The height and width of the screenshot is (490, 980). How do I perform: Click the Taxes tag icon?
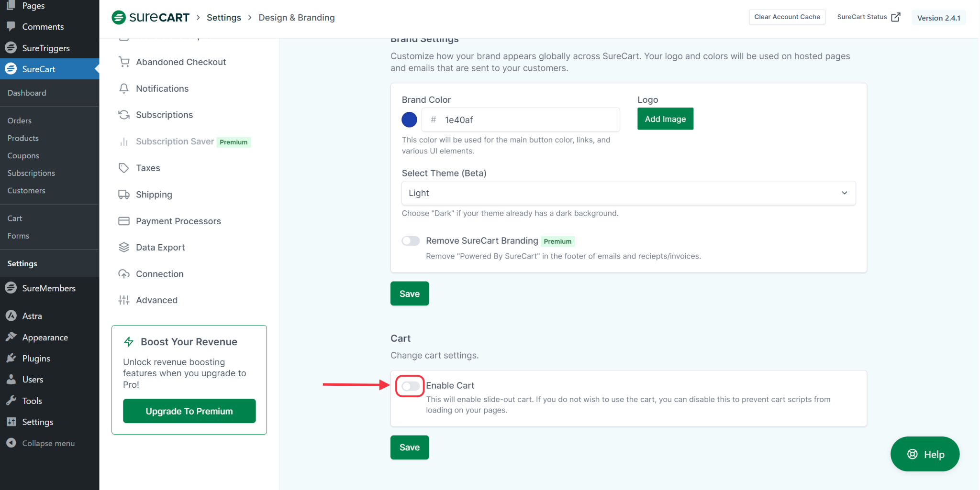[x=124, y=168]
